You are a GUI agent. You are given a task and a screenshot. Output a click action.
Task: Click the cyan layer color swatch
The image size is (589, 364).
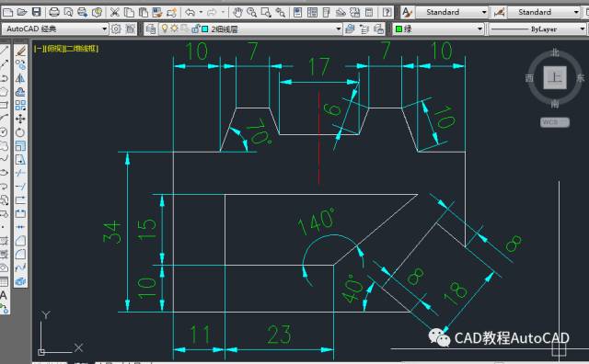[205, 28]
